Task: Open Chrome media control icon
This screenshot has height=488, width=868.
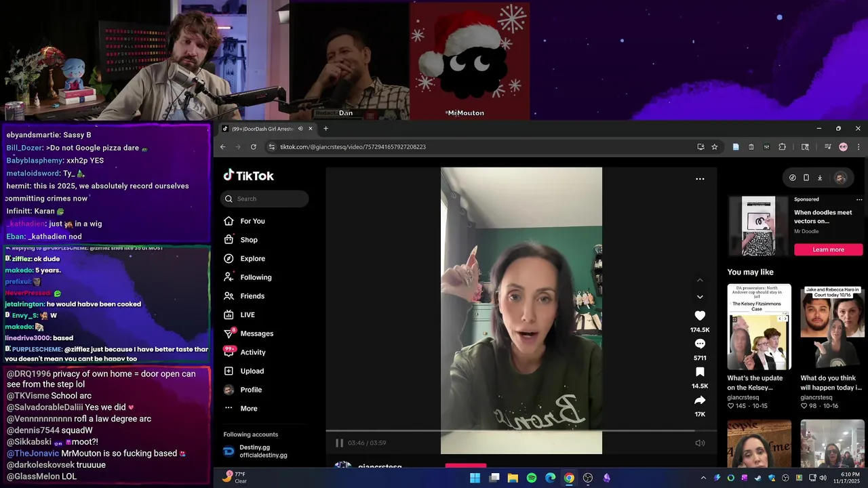Action: pyautogui.click(x=828, y=146)
